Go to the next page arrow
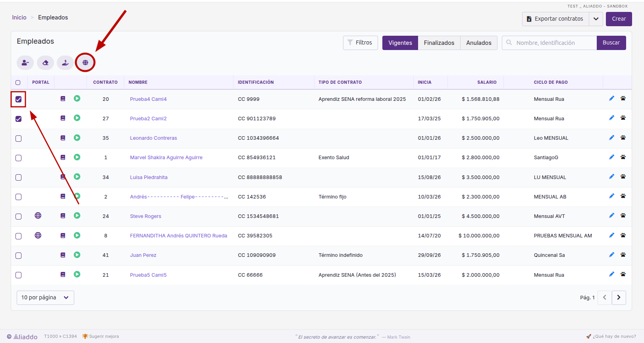The width and height of the screenshot is (644, 343). [x=619, y=297]
